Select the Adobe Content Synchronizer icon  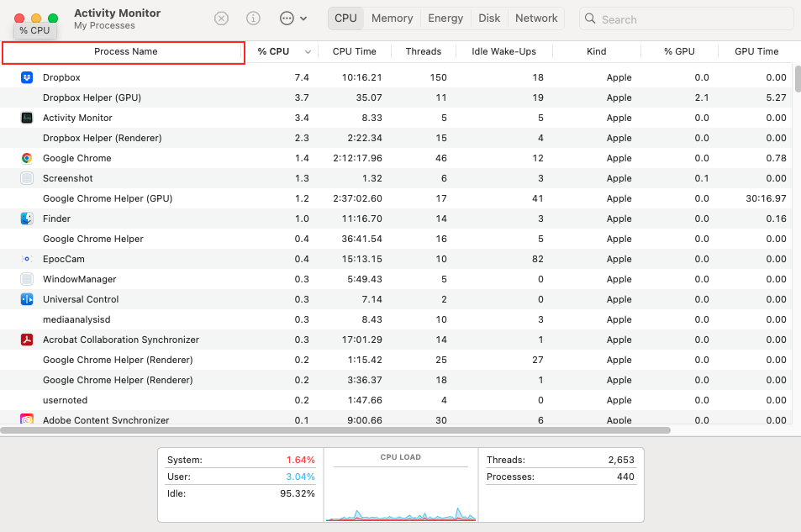tap(27, 419)
